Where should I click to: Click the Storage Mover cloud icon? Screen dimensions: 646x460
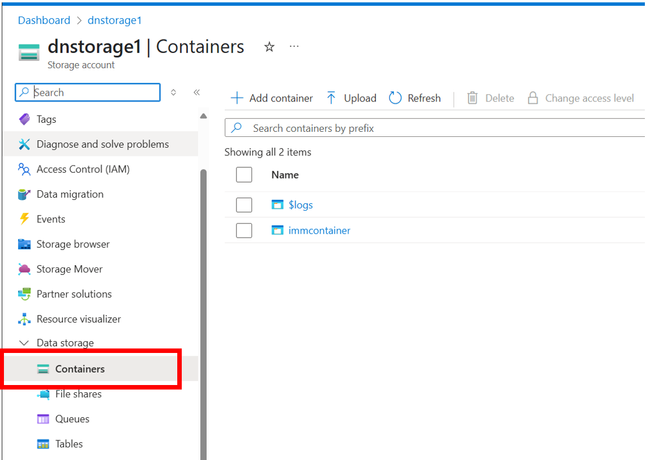click(24, 269)
